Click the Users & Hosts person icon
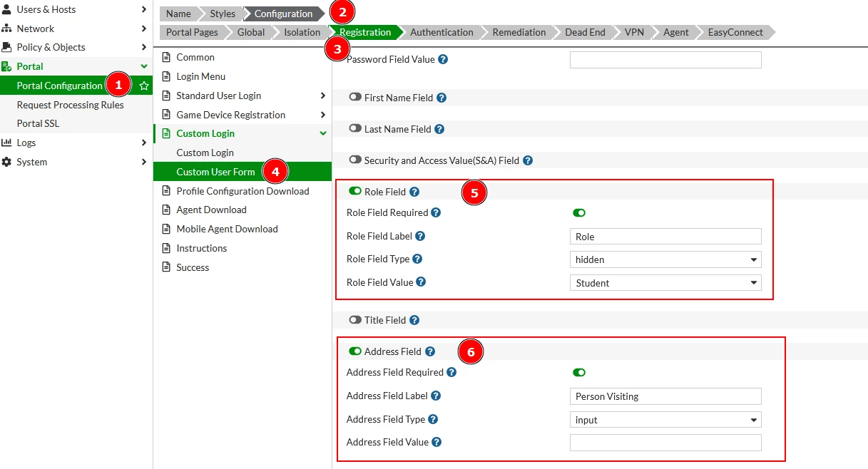The height and width of the screenshot is (469, 868). (x=6, y=9)
